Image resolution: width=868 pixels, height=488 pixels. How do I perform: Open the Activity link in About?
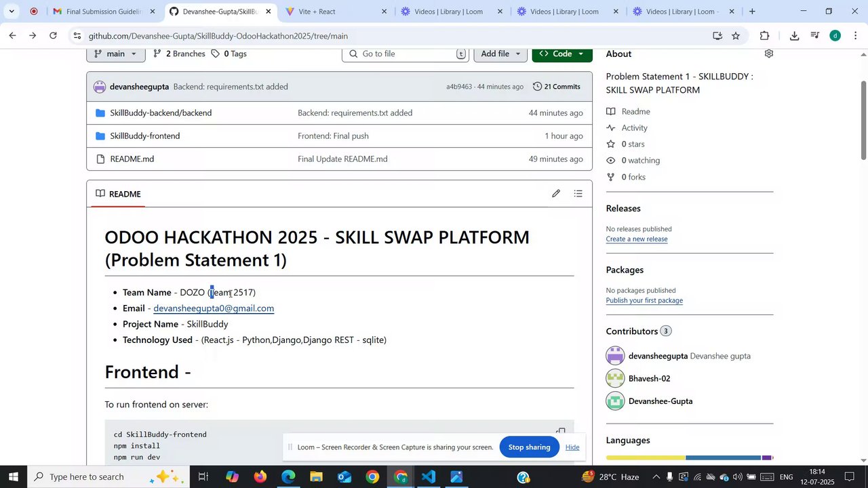point(627,128)
